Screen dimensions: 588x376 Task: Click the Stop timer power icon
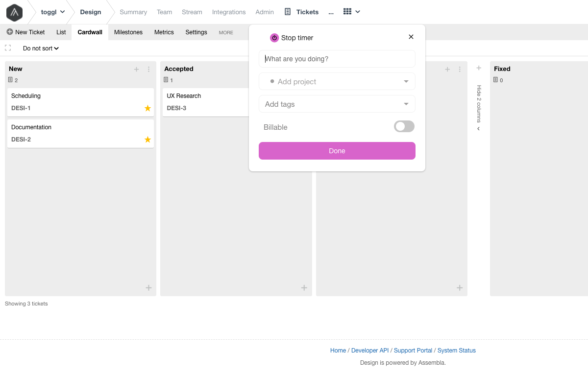click(x=274, y=38)
